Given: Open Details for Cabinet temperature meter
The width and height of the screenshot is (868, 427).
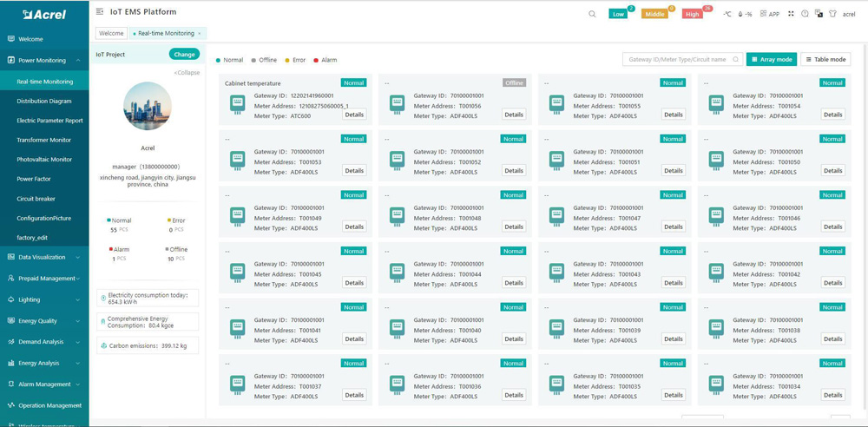Looking at the screenshot, I should pyautogui.click(x=354, y=115).
